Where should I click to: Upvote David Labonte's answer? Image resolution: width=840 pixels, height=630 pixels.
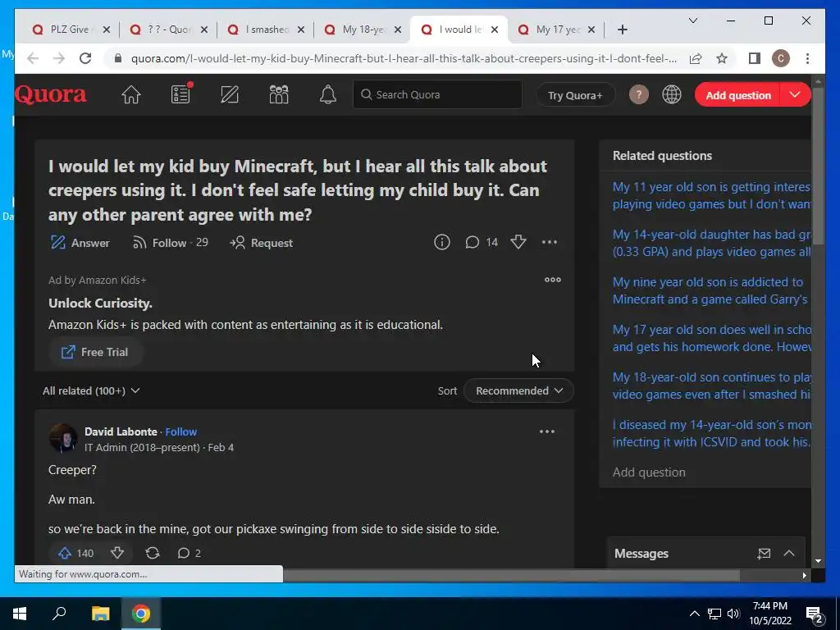pos(75,553)
